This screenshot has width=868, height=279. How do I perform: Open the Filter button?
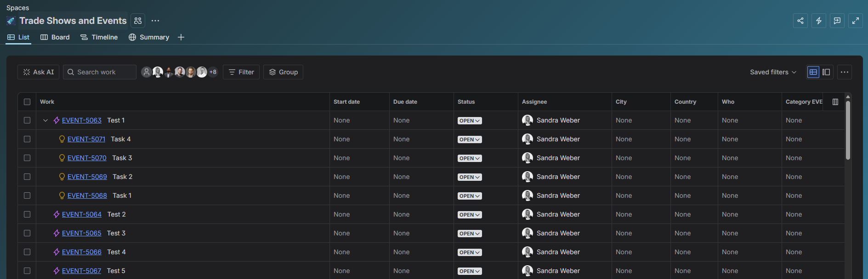pyautogui.click(x=241, y=72)
